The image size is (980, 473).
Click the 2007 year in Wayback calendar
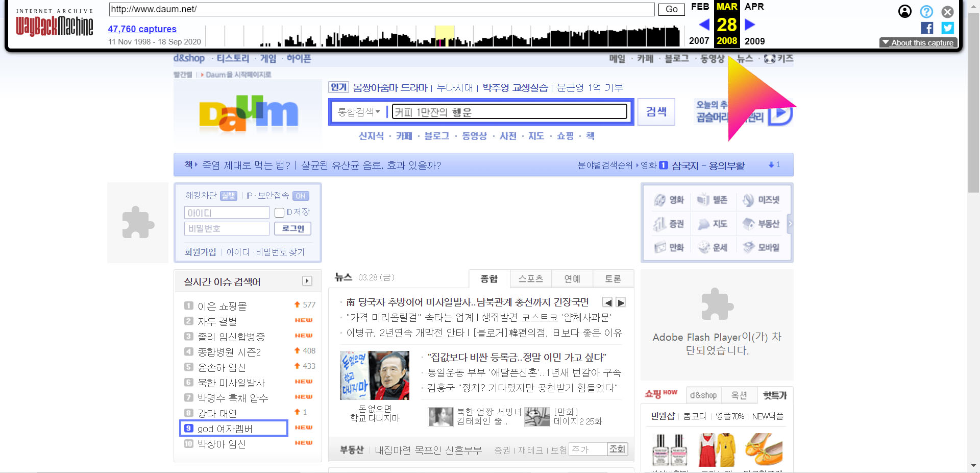(699, 41)
